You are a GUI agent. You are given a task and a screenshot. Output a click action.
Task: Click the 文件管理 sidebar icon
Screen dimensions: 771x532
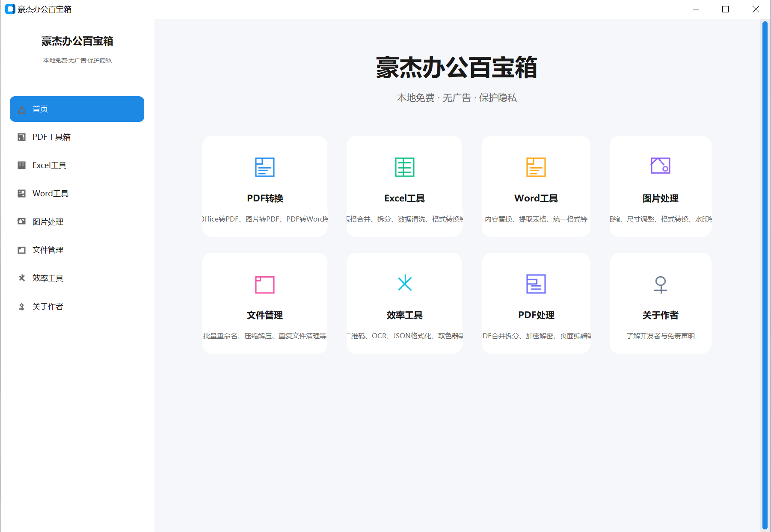[21, 250]
